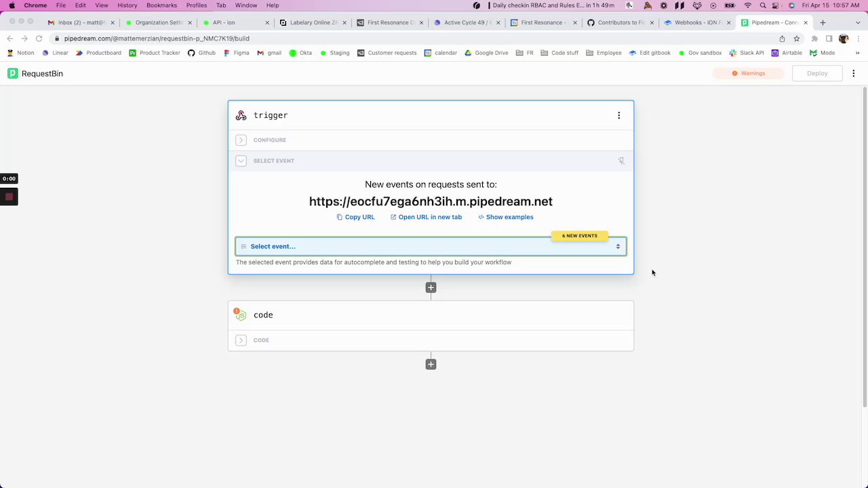Add a step between trigger and code
Image resolution: width=868 pixels, height=488 pixels.
[x=431, y=287]
